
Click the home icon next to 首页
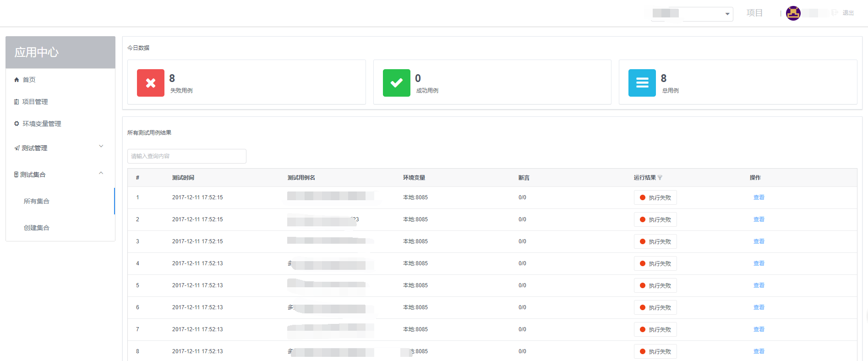pos(17,80)
